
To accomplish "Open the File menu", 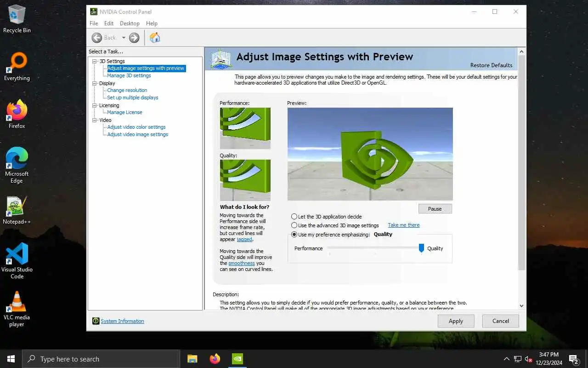I will pos(94,23).
